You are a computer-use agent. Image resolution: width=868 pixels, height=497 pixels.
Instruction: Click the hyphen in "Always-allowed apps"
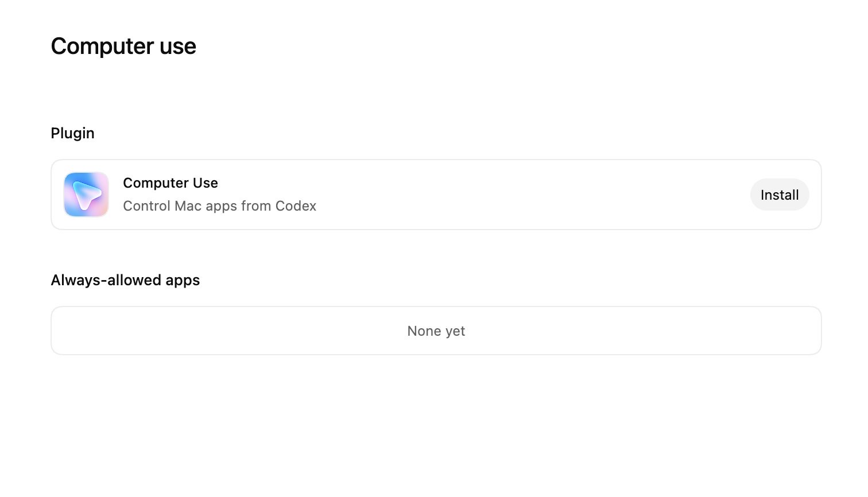(x=104, y=281)
